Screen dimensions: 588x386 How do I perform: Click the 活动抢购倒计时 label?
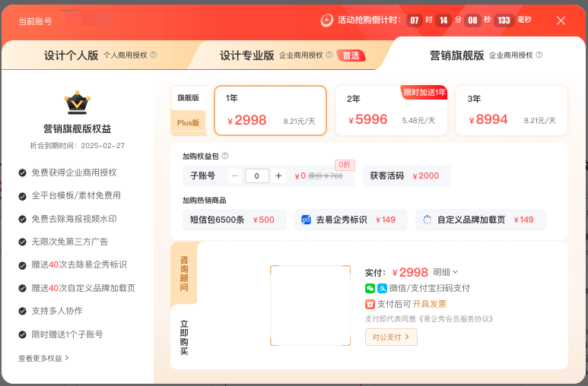coord(370,20)
